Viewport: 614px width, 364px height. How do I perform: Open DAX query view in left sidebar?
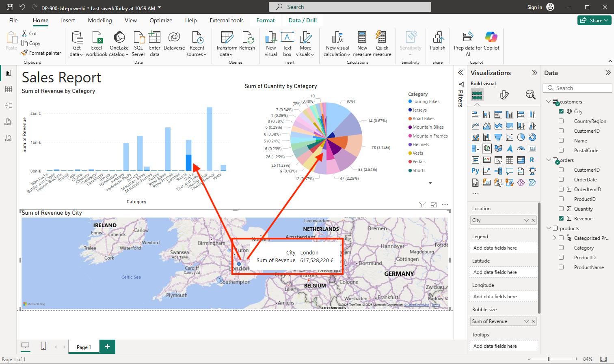[x=9, y=122]
